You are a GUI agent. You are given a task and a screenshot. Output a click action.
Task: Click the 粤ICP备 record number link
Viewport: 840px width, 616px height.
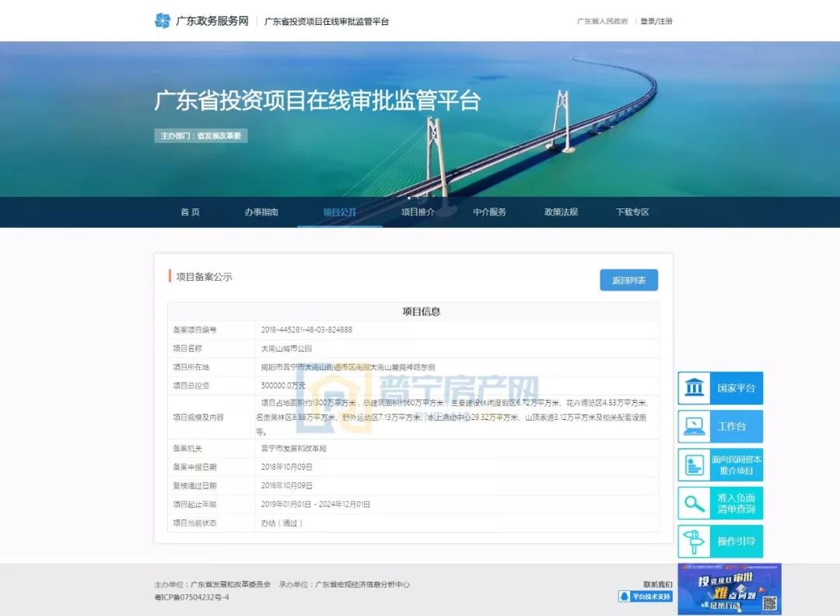coord(192,597)
